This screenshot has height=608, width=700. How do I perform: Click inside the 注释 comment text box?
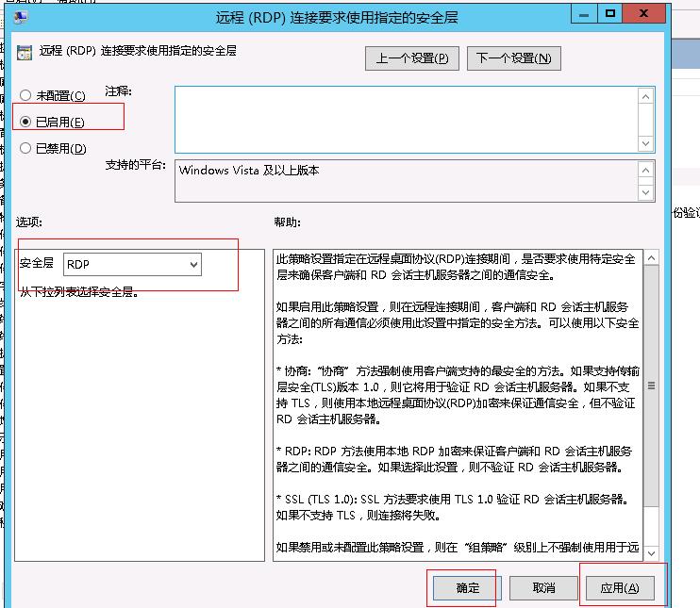pyautogui.click(x=406, y=119)
